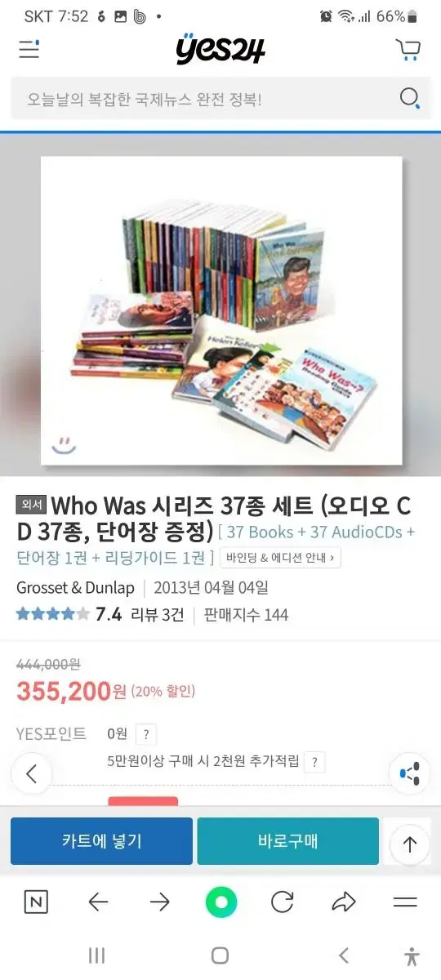Viewport: 441px width, 980px height.
Task: Tap the share icon button
Action: (410, 773)
